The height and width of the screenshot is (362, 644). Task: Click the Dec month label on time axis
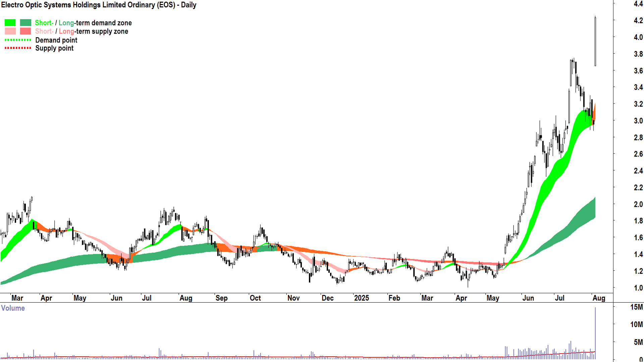[327, 298]
